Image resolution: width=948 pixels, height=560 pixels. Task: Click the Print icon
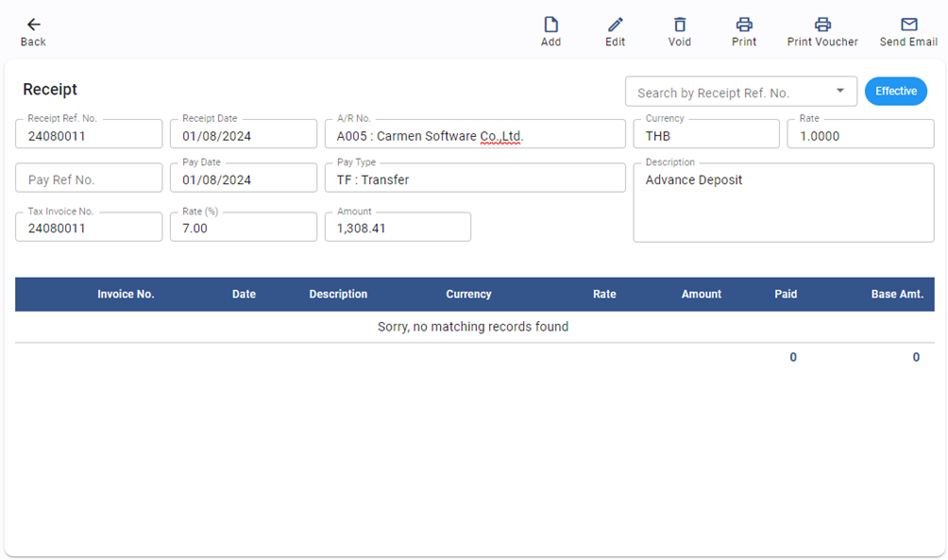click(x=744, y=25)
